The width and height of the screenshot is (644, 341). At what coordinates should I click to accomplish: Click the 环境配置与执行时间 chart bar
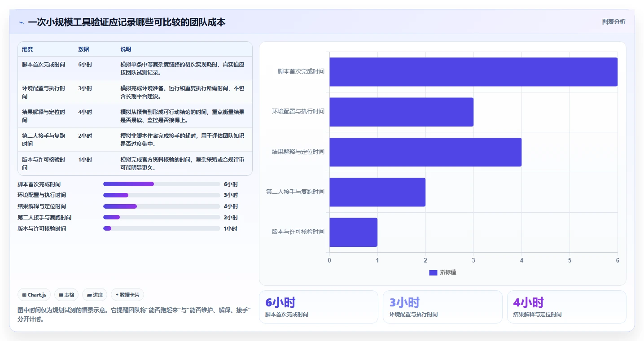(x=401, y=112)
